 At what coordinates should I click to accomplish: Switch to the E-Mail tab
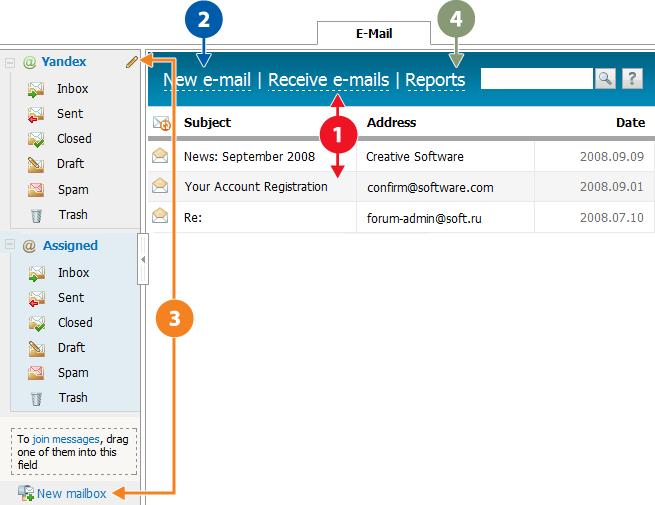(x=374, y=33)
